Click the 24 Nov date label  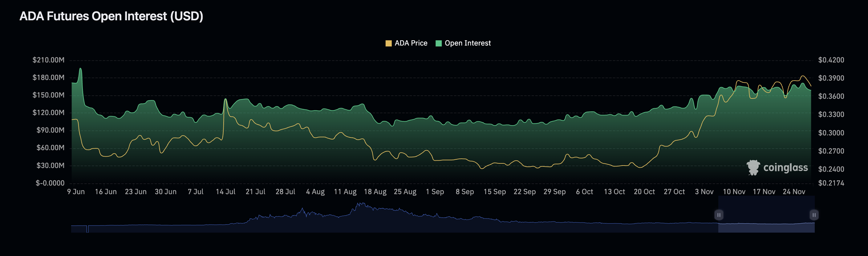coord(794,192)
